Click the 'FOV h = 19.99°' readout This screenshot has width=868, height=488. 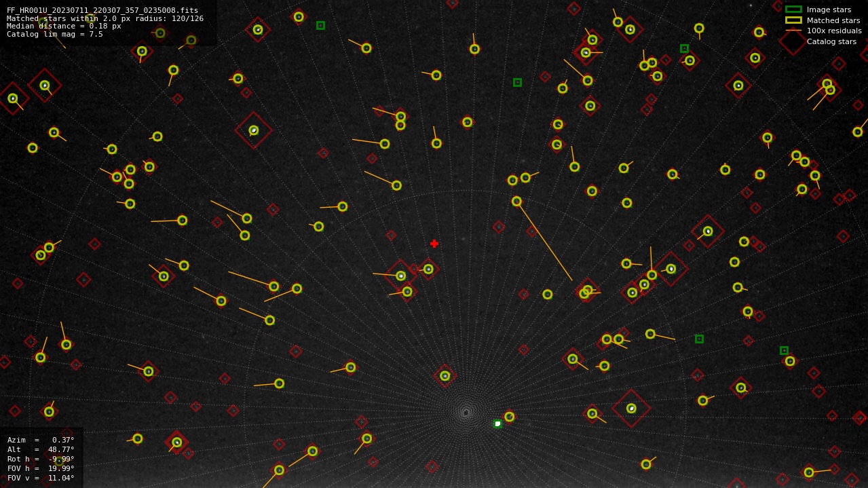coord(41,468)
